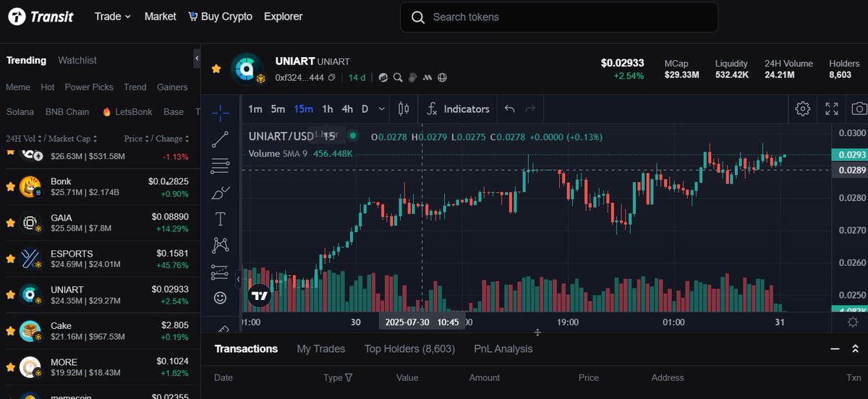Viewport: 868px width, 399px height.
Task: Open Buy Crypto page
Action: pyautogui.click(x=220, y=16)
